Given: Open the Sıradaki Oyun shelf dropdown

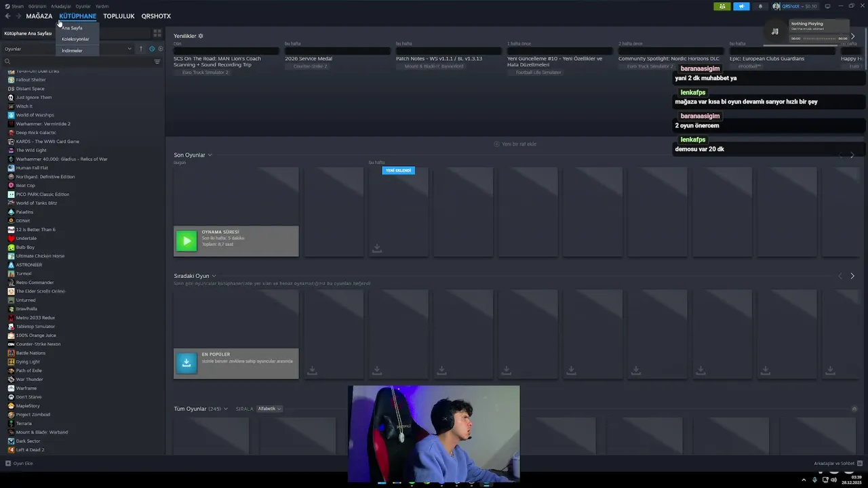Looking at the screenshot, I should (x=214, y=276).
